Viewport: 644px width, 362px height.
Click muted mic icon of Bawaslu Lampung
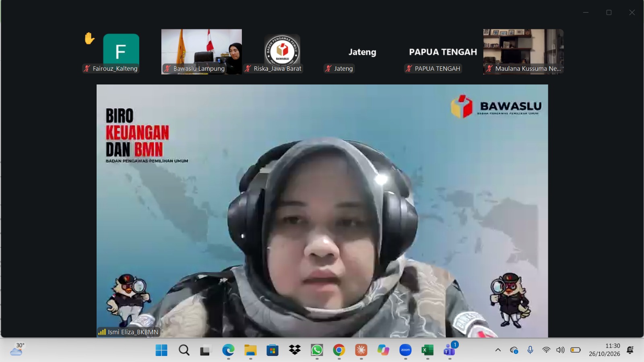click(x=167, y=68)
